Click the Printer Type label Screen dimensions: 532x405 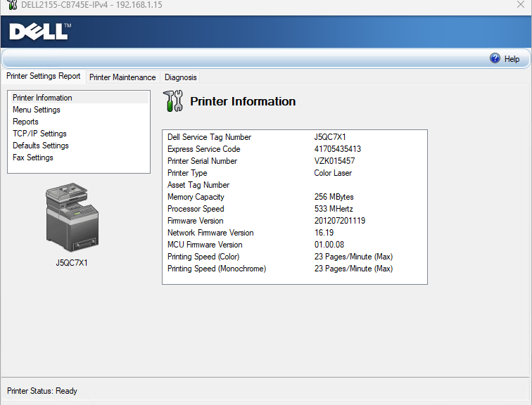click(187, 173)
